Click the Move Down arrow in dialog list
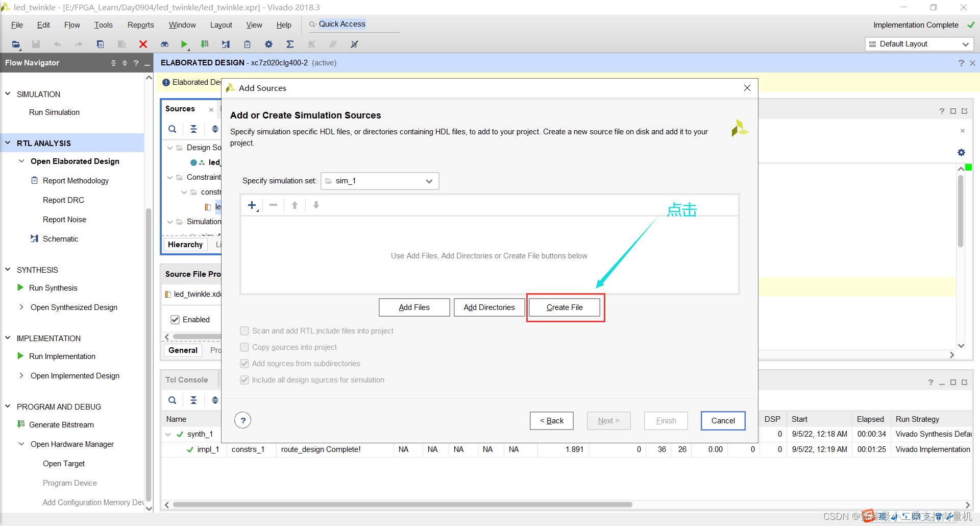The height and width of the screenshot is (526, 980). tap(316, 205)
